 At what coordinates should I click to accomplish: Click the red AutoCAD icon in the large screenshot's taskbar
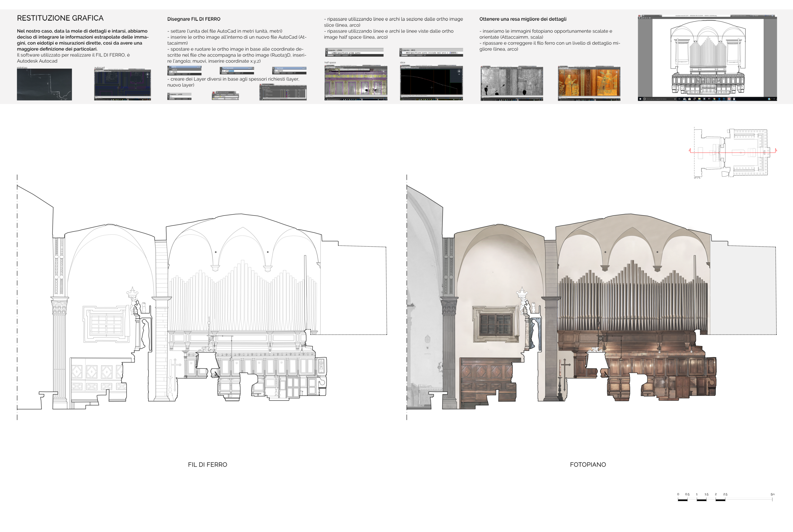(729, 99)
